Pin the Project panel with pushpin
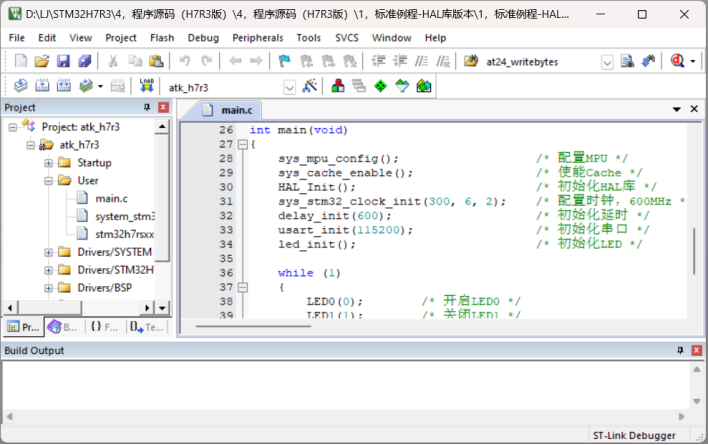The image size is (708, 445). [x=148, y=108]
